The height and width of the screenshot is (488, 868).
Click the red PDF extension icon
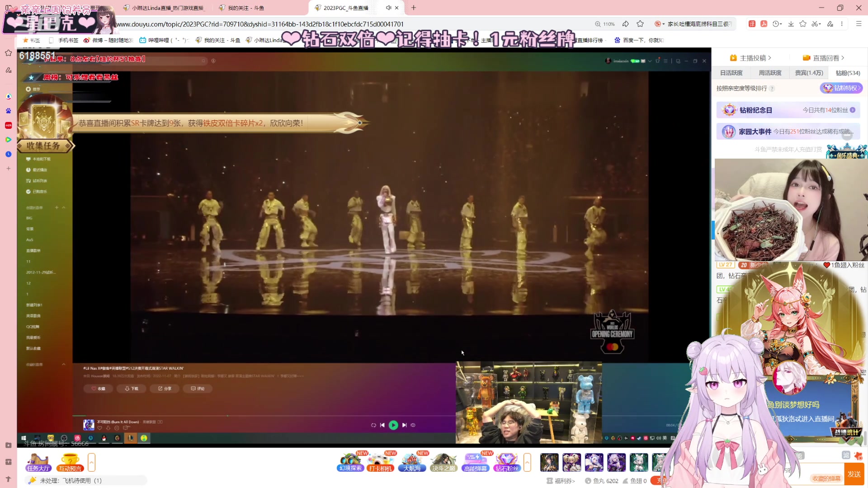[764, 24]
